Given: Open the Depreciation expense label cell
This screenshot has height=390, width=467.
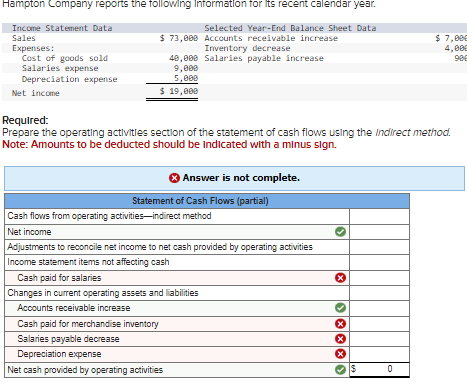Looking at the screenshot, I should (177, 354).
